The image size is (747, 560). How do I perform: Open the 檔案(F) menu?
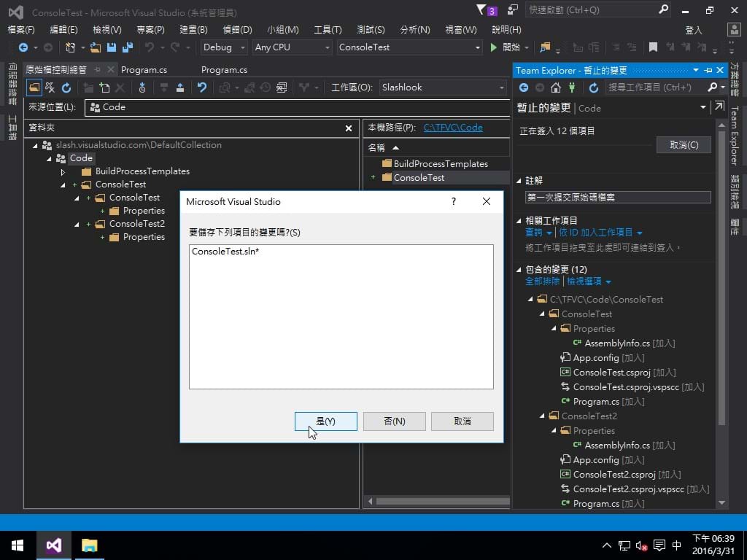tap(21, 29)
